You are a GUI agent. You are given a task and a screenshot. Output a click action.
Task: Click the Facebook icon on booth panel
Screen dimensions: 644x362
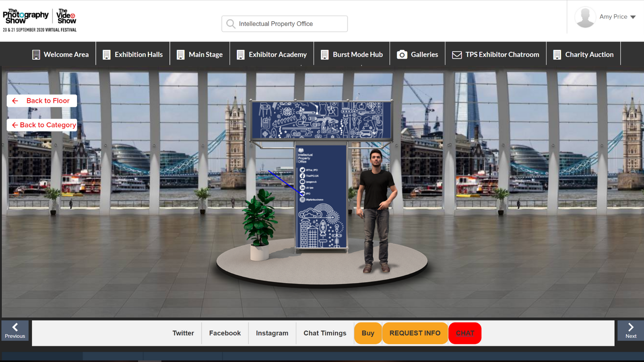302,176
